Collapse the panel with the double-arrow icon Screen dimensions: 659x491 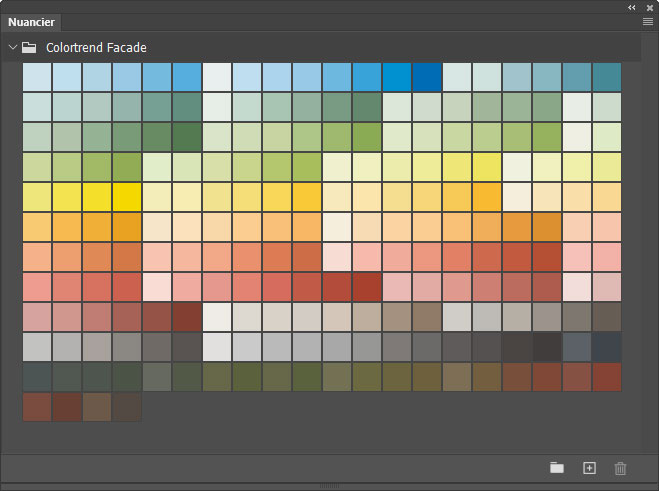click(x=632, y=8)
